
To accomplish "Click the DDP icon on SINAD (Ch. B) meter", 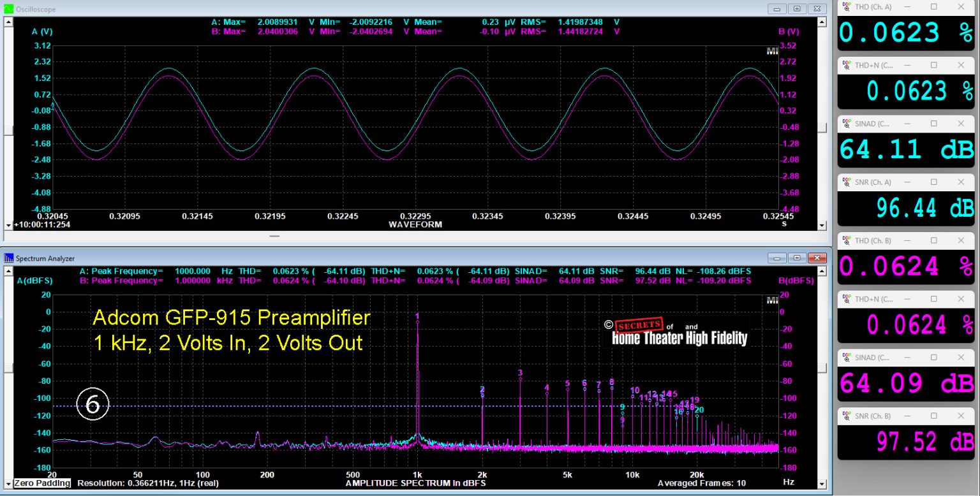I will [x=847, y=357].
